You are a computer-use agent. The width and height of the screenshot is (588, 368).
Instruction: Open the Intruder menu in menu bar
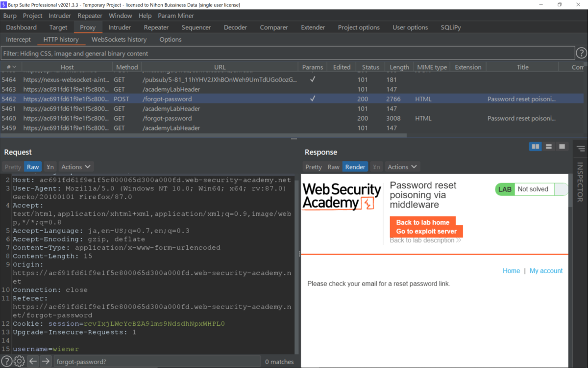coord(60,16)
